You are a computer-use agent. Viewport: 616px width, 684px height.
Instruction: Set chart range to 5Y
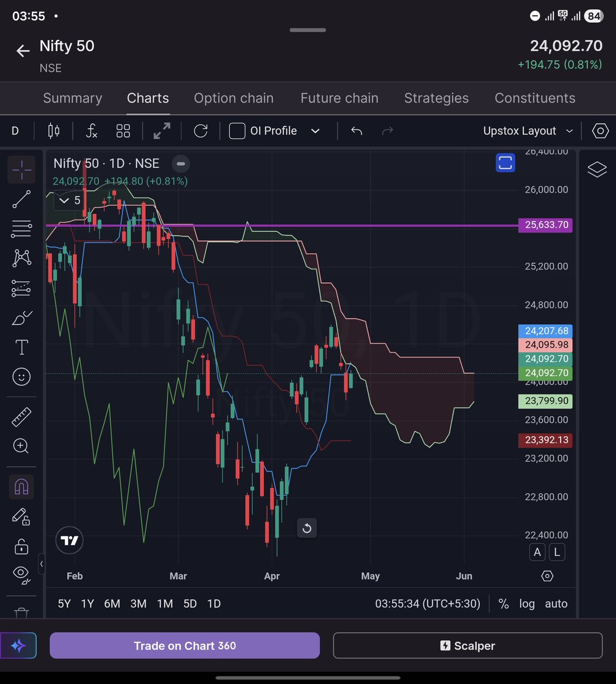(x=64, y=604)
